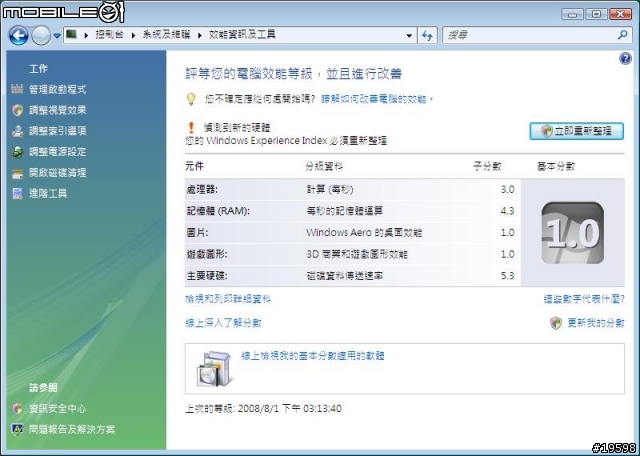Image resolution: width=640 pixels, height=456 pixels.
Task: Click the icon beside 進階工具
Action: click(x=17, y=193)
